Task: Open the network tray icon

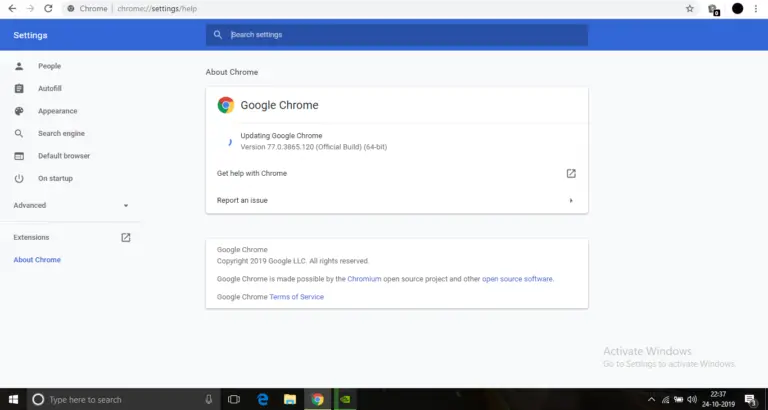Action: pos(666,400)
